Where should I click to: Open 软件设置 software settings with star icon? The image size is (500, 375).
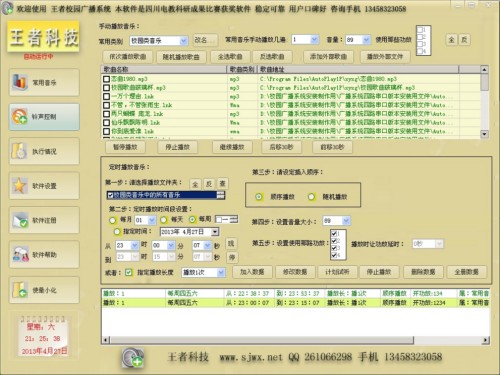(x=44, y=186)
